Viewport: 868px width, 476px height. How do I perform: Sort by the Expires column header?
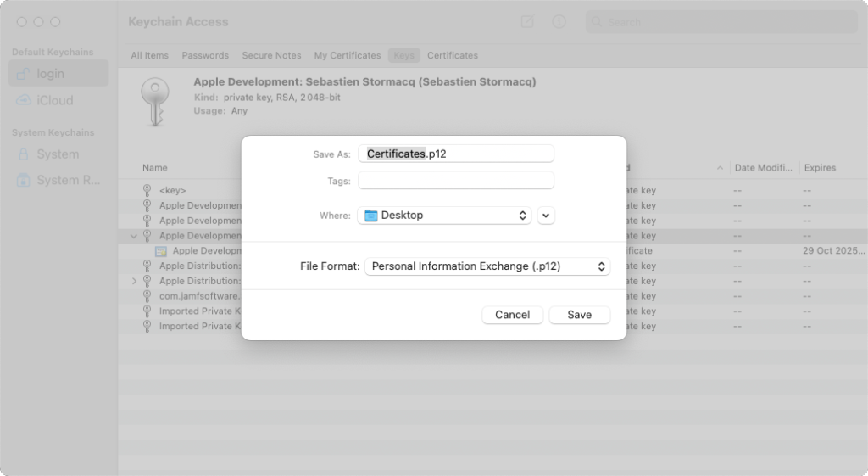pyautogui.click(x=820, y=167)
